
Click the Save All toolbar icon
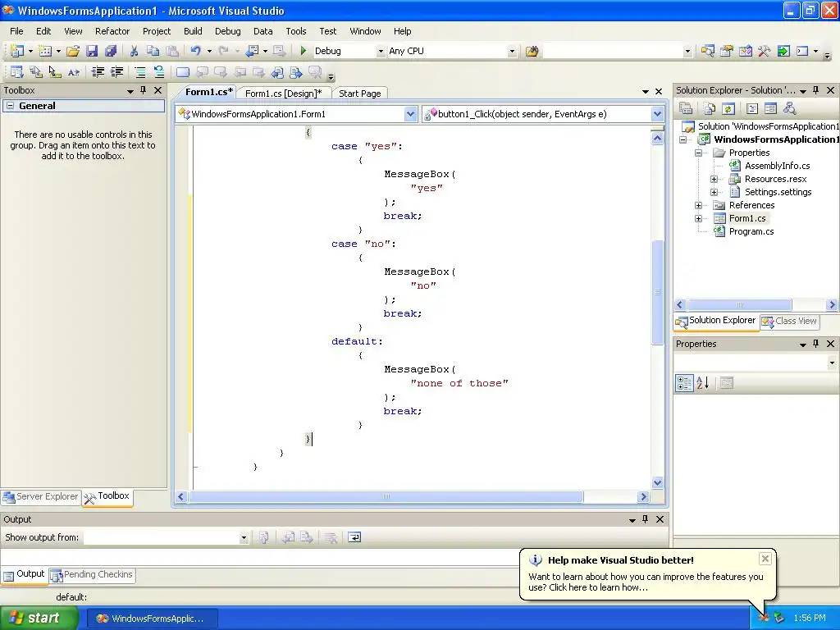[x=111, y=51]
